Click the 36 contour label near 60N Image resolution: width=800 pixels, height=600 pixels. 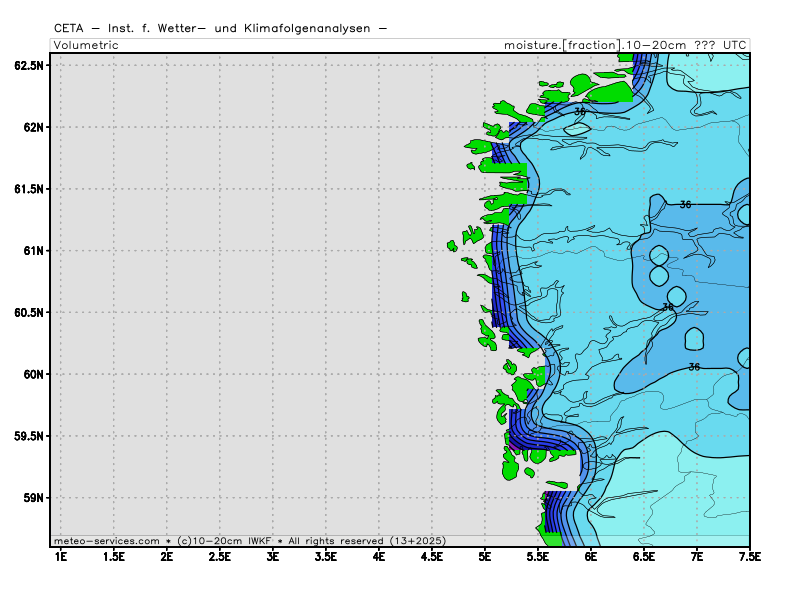(x=694, y=367)
